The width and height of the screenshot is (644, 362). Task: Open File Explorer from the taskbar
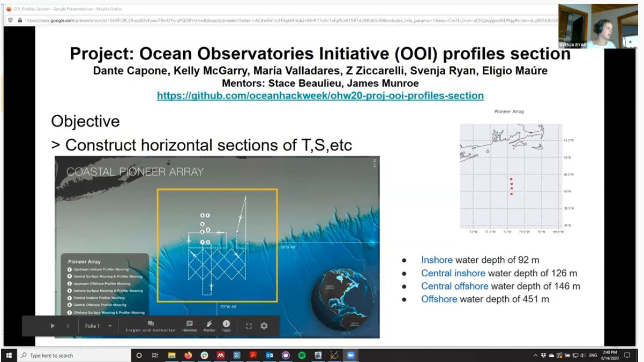(172, 355)
